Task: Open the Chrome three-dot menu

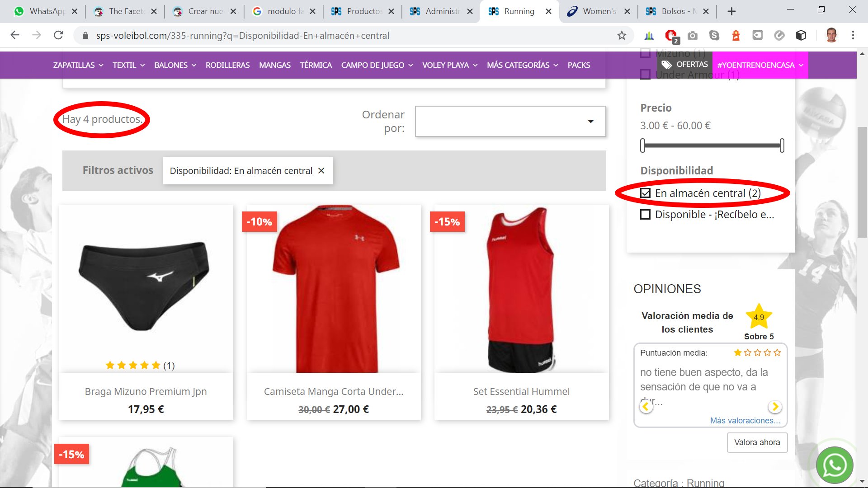Action: [853, 35]
